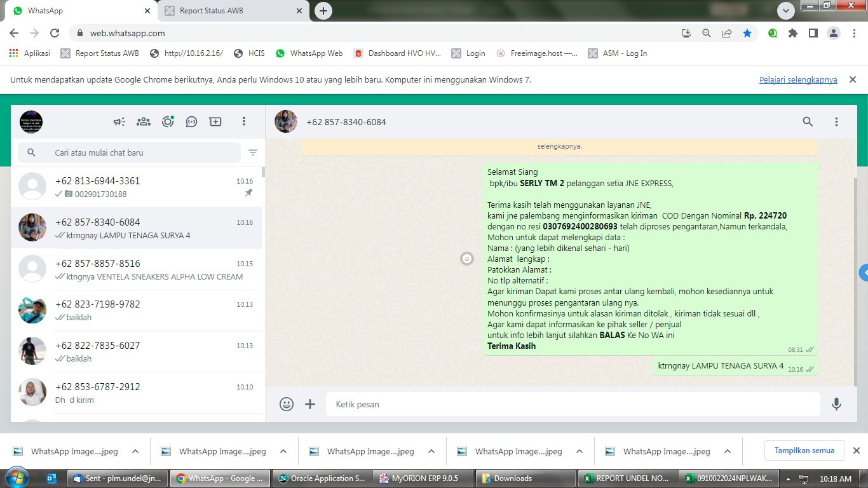Open the Windows Start button
Screen dimensions: 868x488
click(17, 478)
